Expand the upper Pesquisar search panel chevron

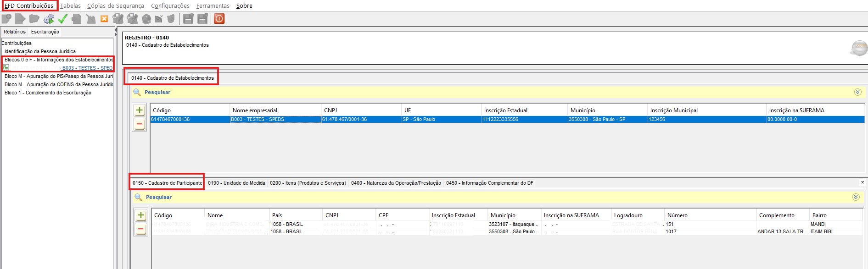(x=857, y=92)
